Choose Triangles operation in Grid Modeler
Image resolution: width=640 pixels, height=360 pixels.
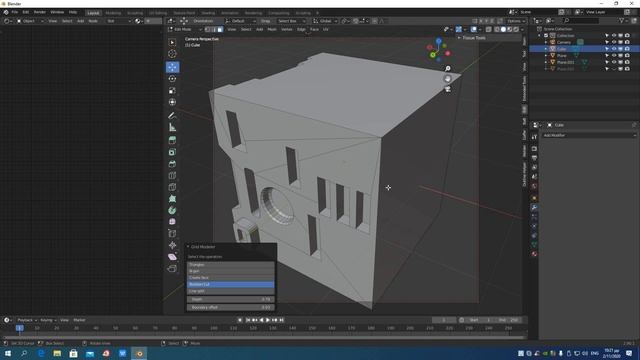(x=231, y=264)
